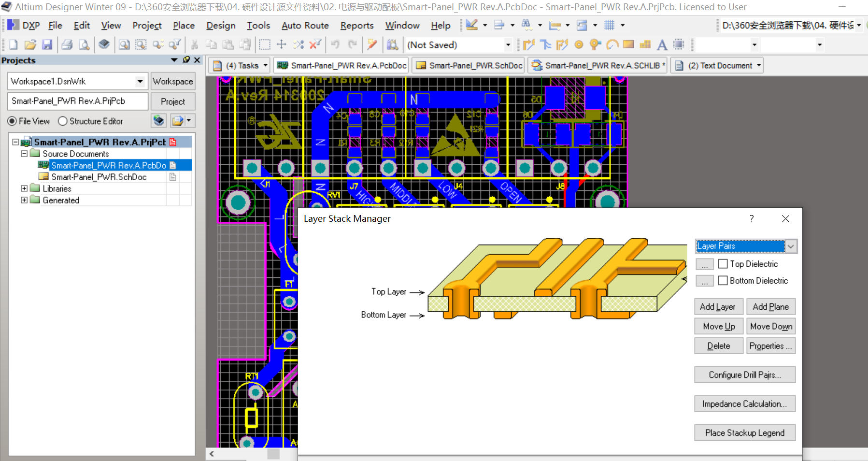Open the (Not Saved) filter dropdown
The image size is (868, 461).
(x=508, y=45)
